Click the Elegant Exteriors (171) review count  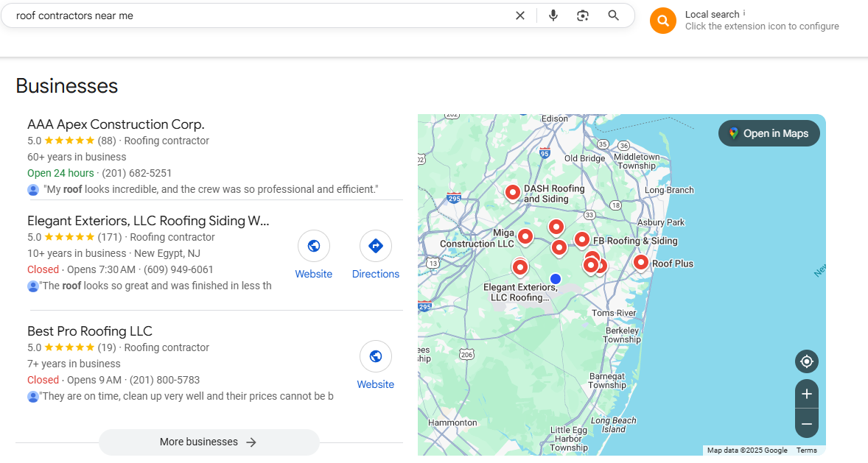point(110,237)
